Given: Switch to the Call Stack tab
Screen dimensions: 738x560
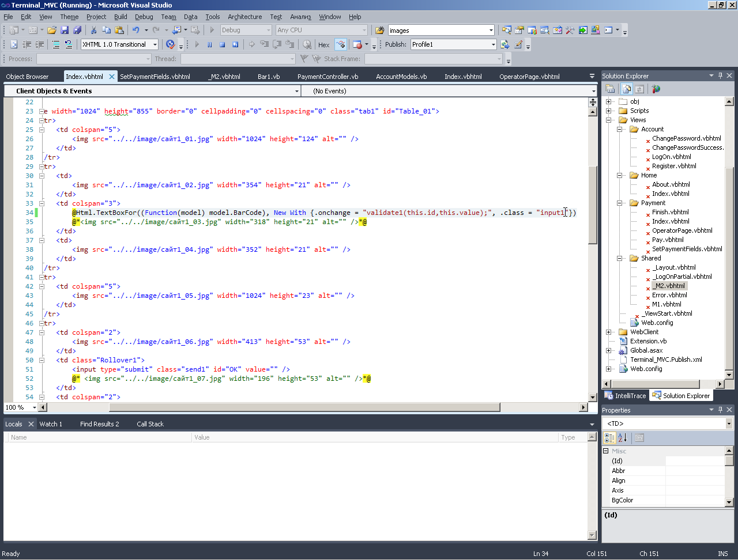Looking at the screenshot, I should (x=150, y=424).
